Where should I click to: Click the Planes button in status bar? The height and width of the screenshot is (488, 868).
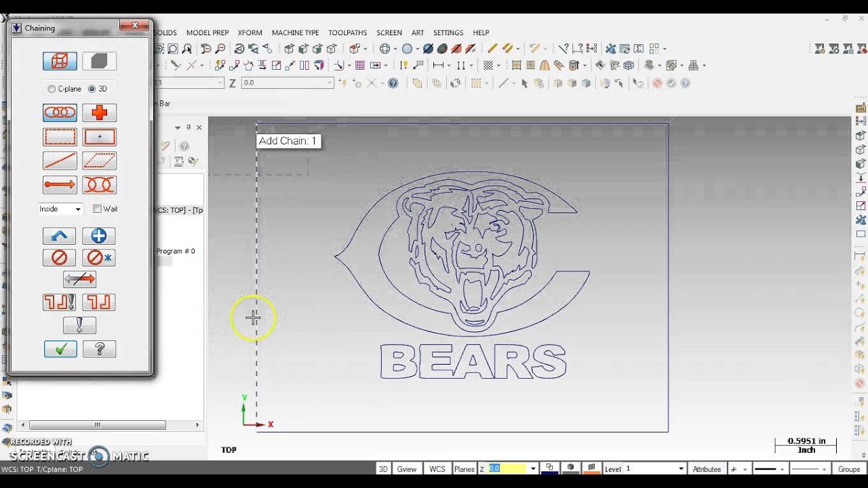click(x=465, y=469)
